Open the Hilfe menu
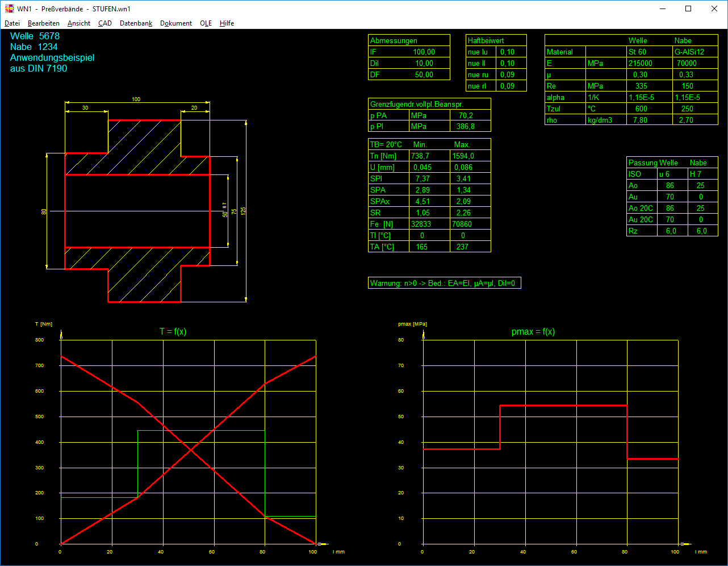The width and height of the screenshot is (728, 566). point(227,23)
